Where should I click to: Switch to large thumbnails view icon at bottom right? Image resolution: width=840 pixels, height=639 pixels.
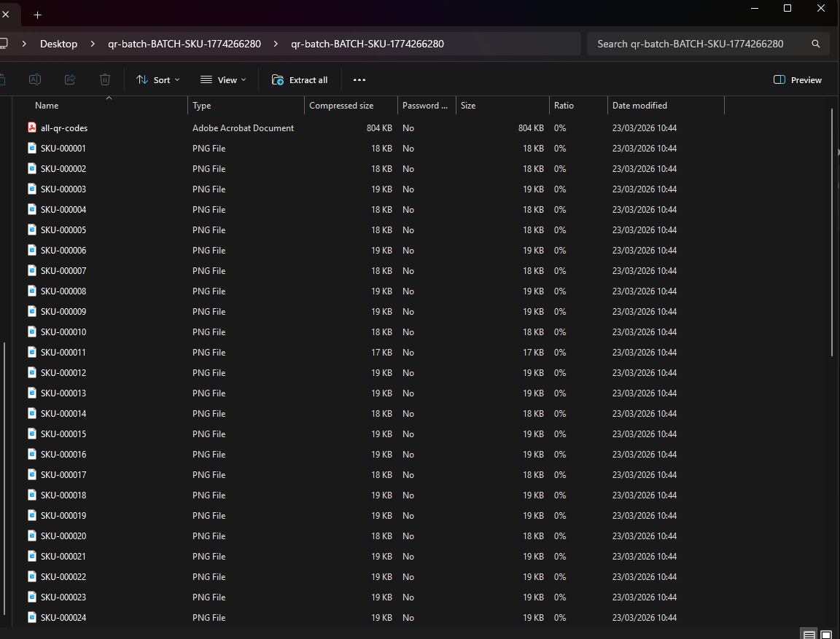825,635
